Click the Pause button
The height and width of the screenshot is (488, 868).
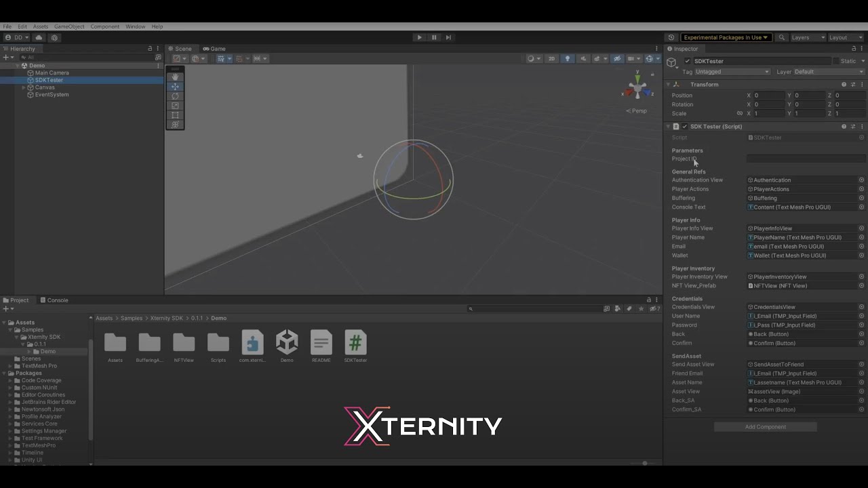(434, 37)
